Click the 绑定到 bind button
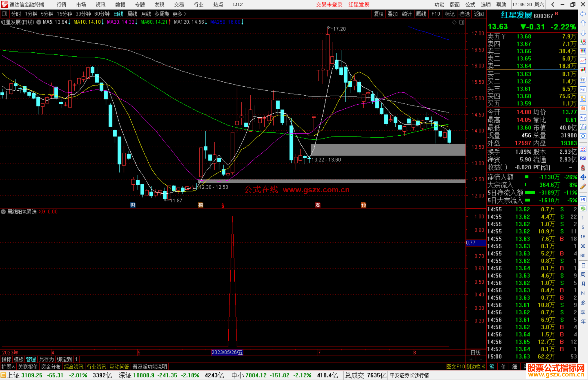 click(64, 359)
